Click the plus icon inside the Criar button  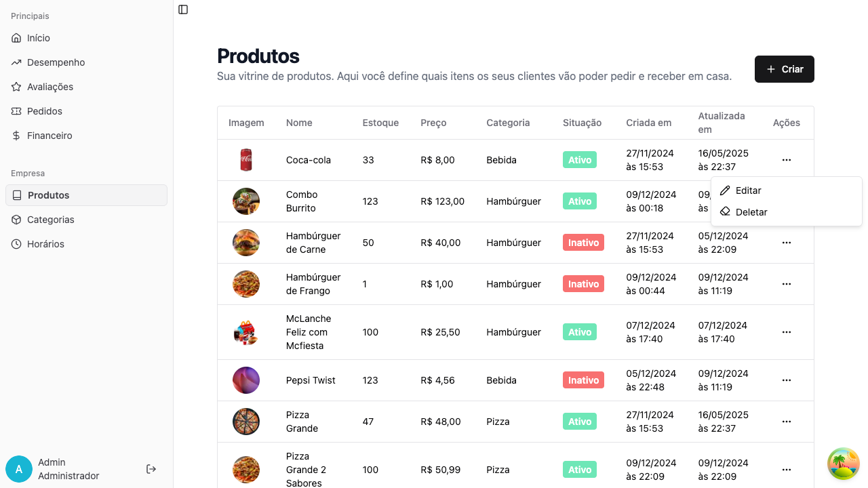coord(770,69)
